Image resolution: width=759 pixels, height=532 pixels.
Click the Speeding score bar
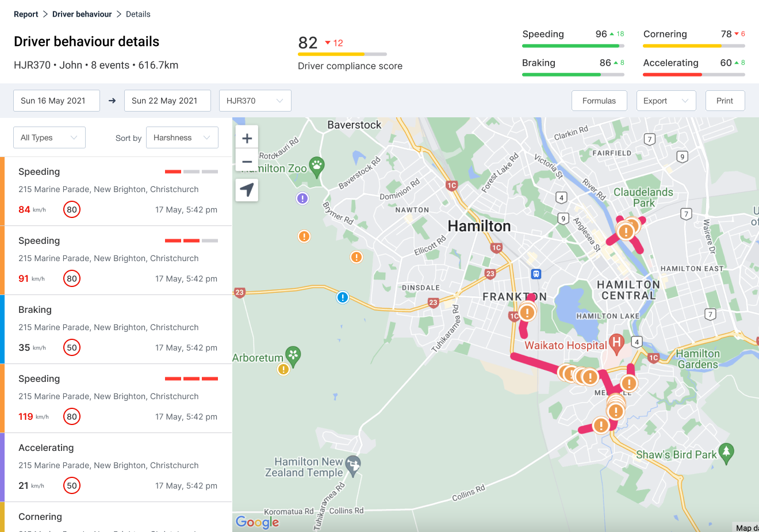pyautogui.click(x=573, y=46)
